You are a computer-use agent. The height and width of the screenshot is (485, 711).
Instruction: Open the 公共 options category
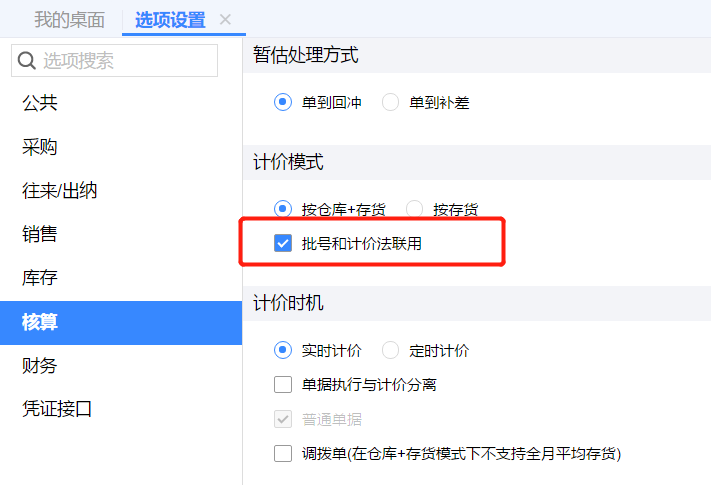pyautogui.click(x=40, y=102)
